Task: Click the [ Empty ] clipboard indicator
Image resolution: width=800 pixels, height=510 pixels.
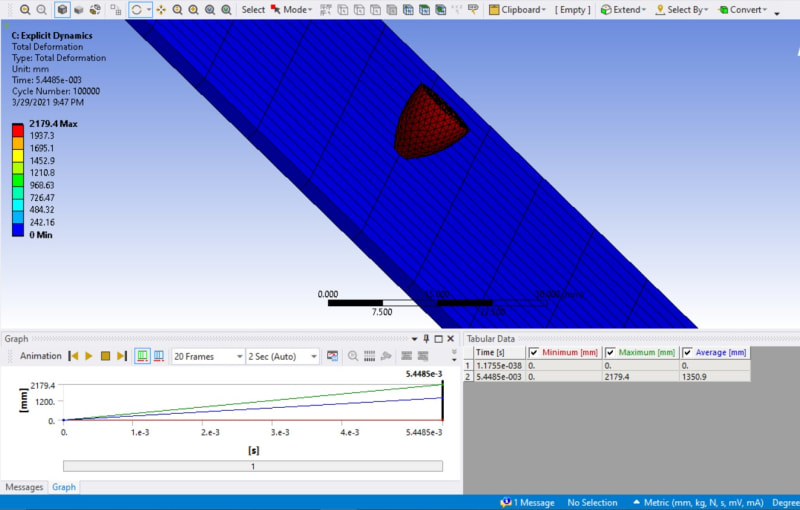Action: point(572,9)
